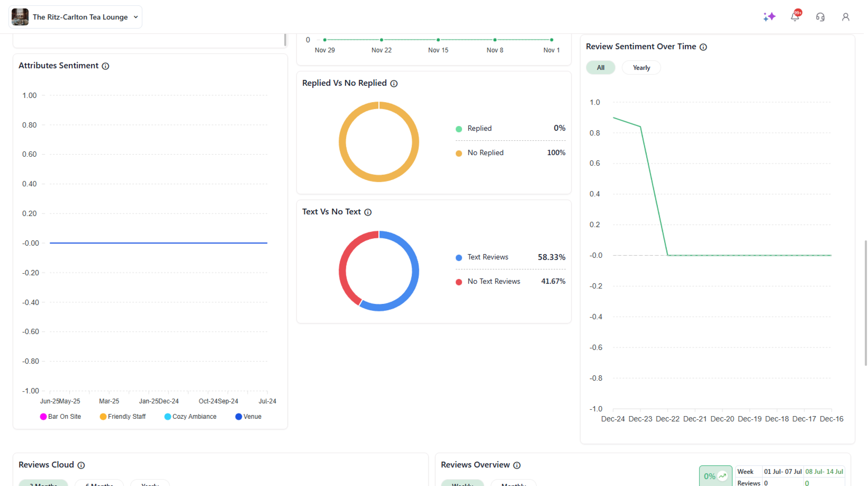Click the No Replied legend color dot

pos(459,153)
